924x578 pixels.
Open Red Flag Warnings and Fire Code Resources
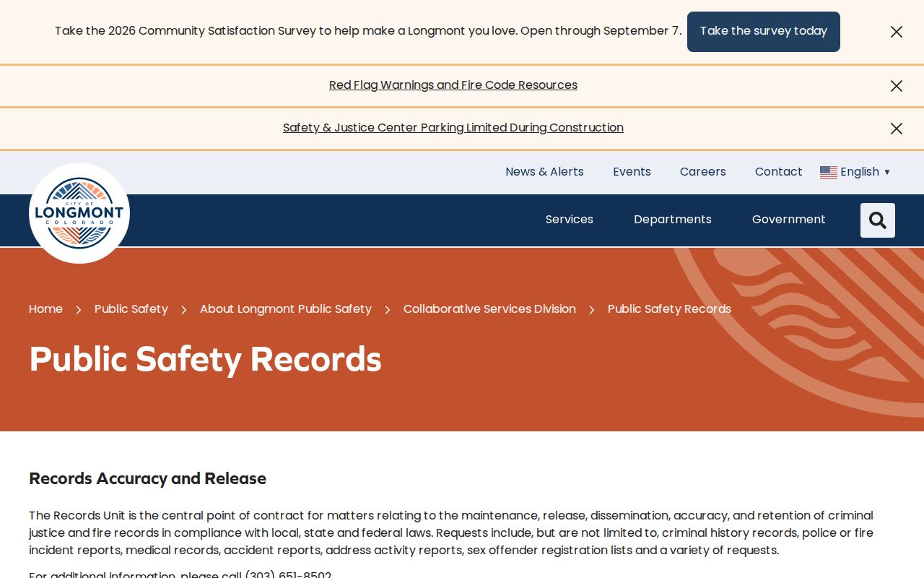point(453,85)
